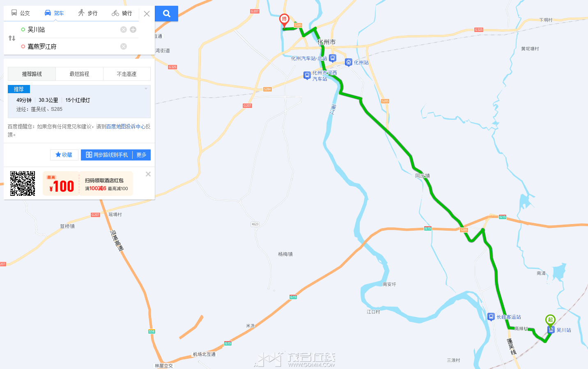The width and height of the screenshot is (588, 369).
Task: Switch to 公交 transit mode
Action: pos(21,13)
